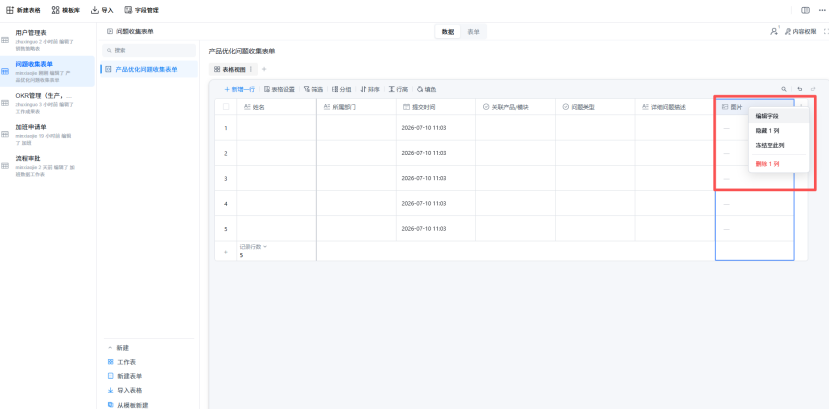This screenshot has width=830, height=409.
Task: Select the 表格视图 view tab
Action: click(x=230, y=69)
